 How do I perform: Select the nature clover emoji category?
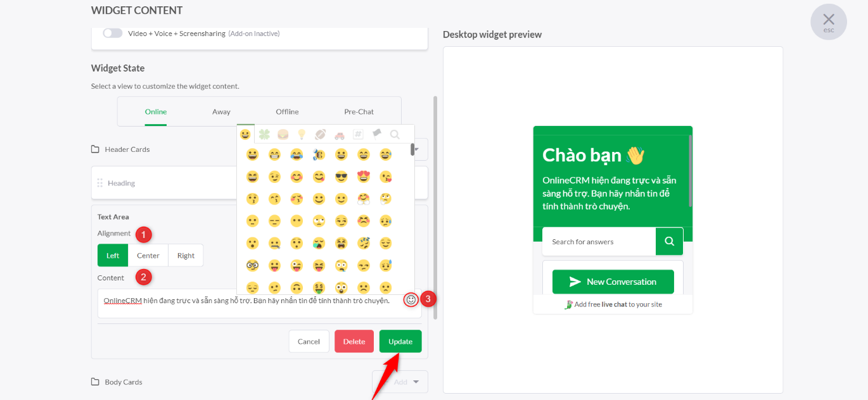click(264, 134)
